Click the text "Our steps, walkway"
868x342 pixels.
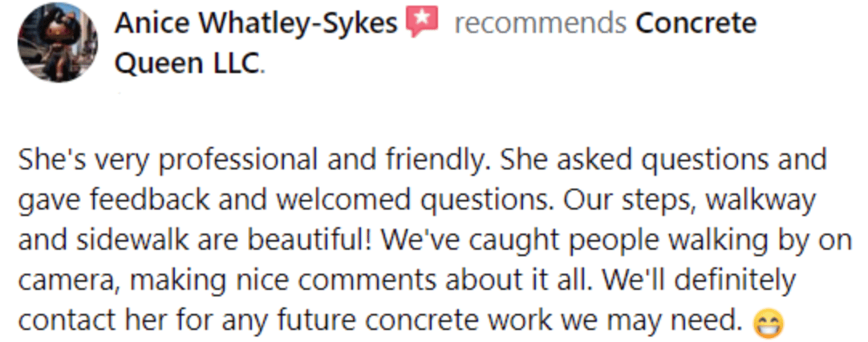[690, 200]
